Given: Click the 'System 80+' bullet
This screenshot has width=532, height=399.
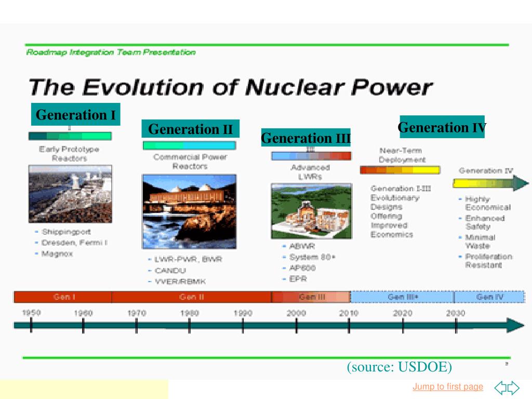Looking at the screenshot, I should [x=309, y=257].
